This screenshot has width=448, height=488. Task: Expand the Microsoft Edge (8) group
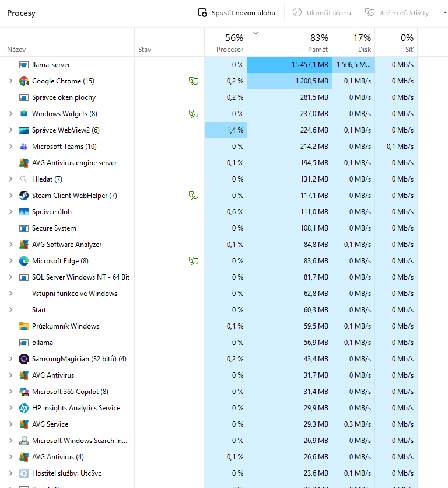pos(11,261)
